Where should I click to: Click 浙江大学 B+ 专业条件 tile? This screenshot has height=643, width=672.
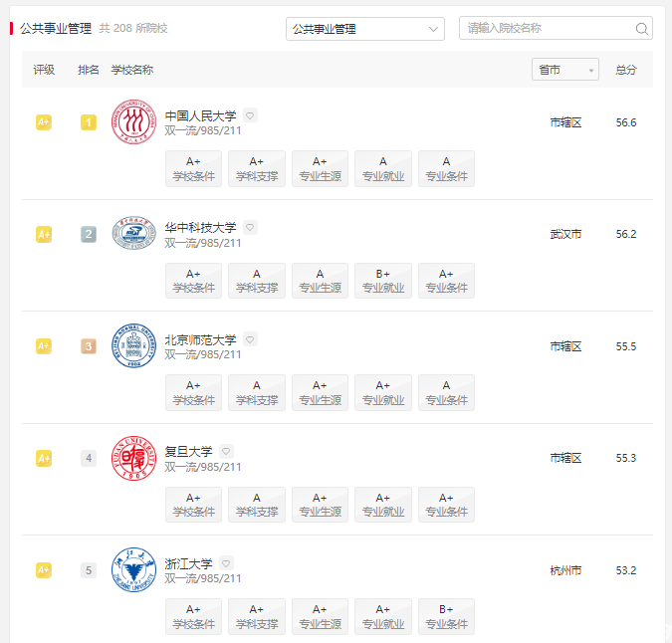point(446,616)
